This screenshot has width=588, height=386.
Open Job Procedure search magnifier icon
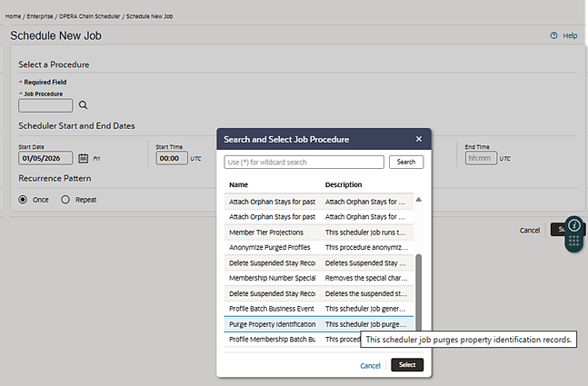point(84,105)
